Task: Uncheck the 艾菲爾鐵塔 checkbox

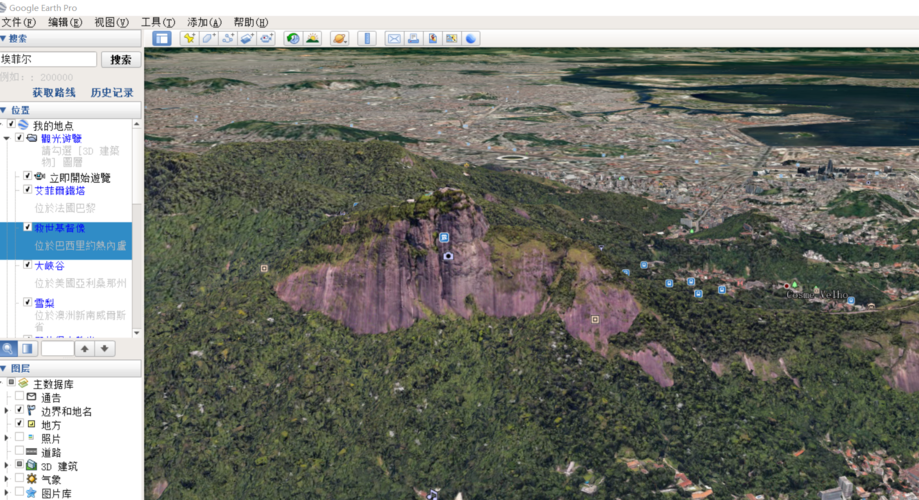Action: (28, 190)
